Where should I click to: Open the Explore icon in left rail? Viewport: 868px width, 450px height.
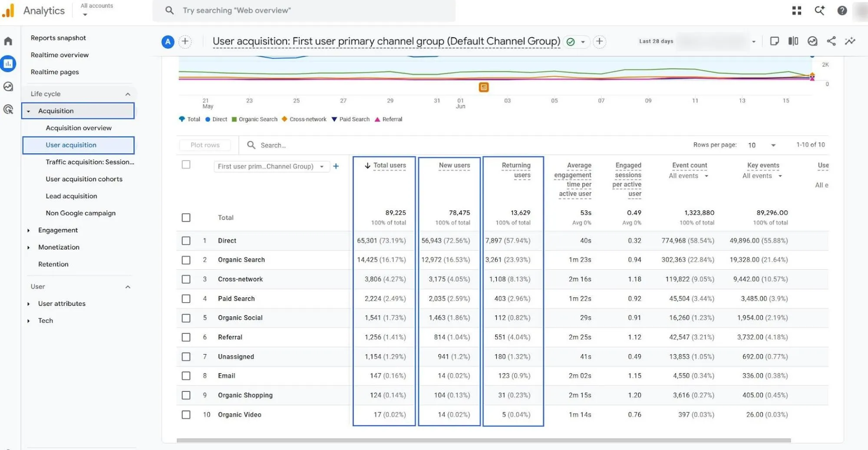[x=8, y=86]
